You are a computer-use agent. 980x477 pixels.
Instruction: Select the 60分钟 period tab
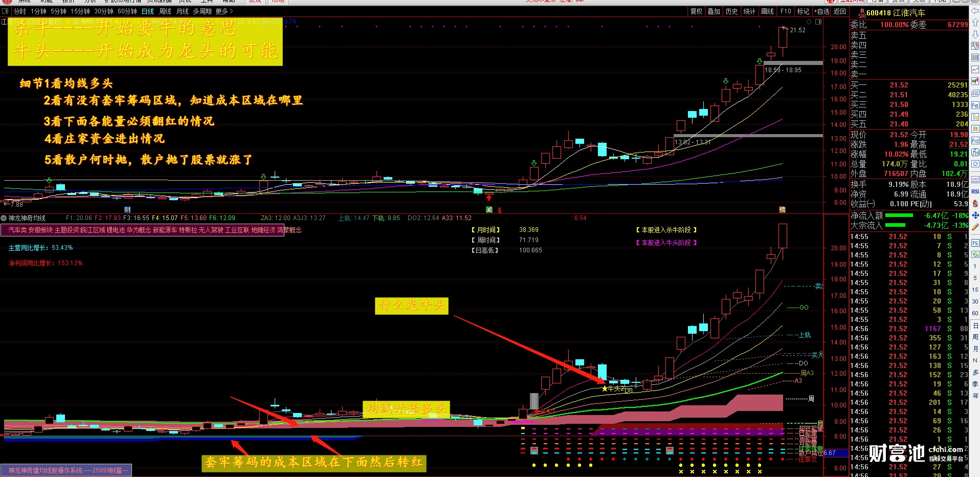coord(127,11)
